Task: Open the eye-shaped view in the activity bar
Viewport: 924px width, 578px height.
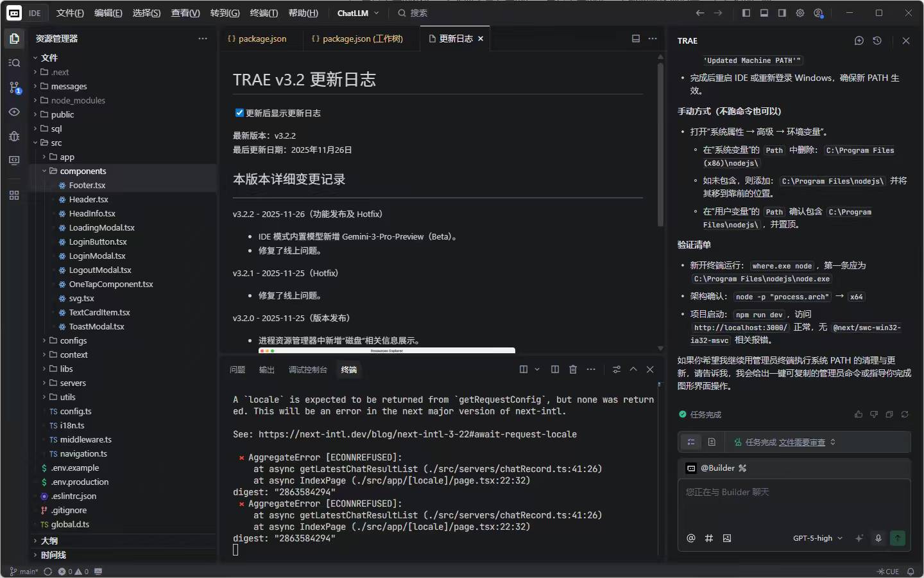Action: (14, 112)
